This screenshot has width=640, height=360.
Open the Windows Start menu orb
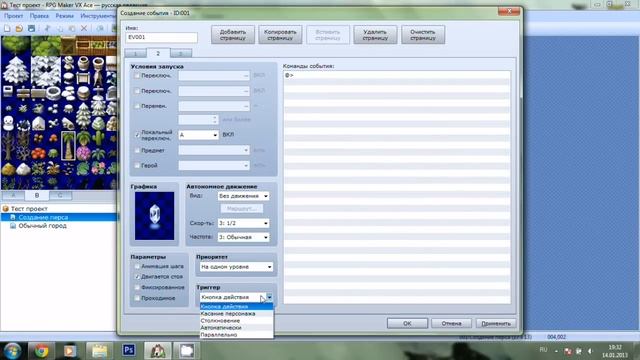(x=12, y=350)
